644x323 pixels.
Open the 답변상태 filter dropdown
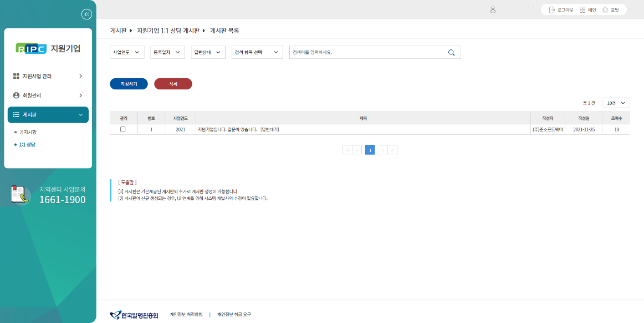coord(208,52)
